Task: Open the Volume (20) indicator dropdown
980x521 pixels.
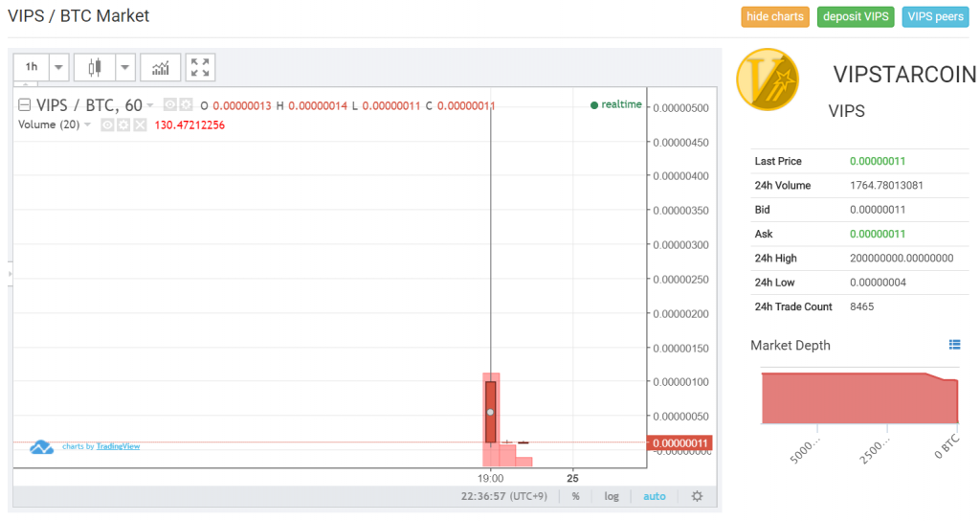Action: (x=87, y=125)
